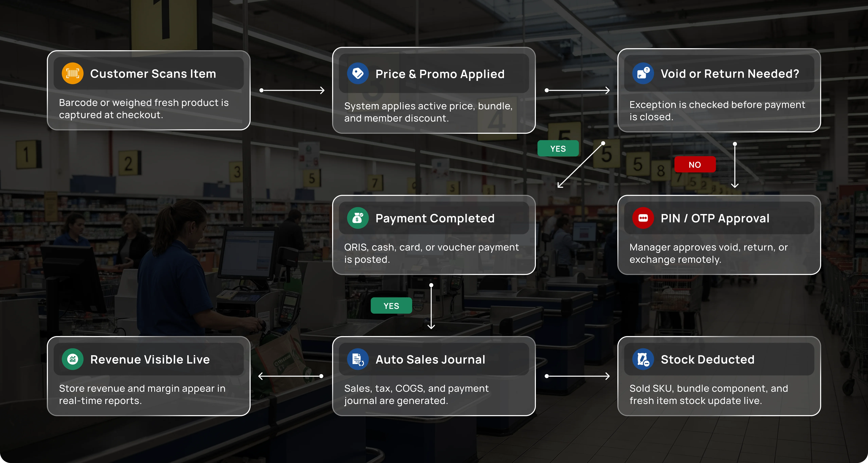Click the text 'Exception is checked before payment is closed'
868x463 pixels.
717,110
